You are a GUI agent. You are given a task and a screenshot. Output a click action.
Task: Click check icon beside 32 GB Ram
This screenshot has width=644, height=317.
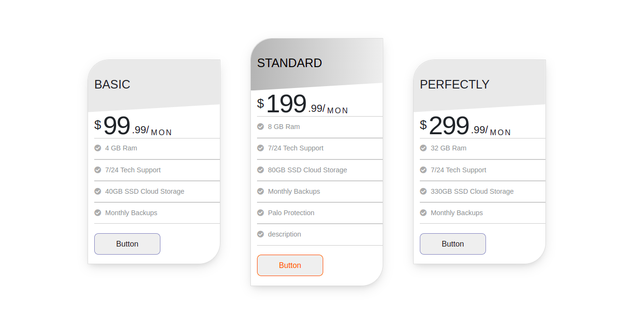(x=423, y=148)
